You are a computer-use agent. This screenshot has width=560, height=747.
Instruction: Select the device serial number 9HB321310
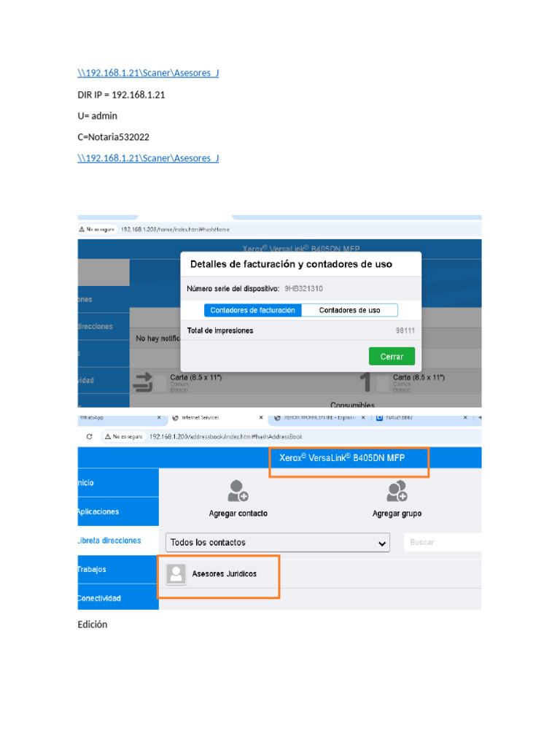(x=304, y=289)
